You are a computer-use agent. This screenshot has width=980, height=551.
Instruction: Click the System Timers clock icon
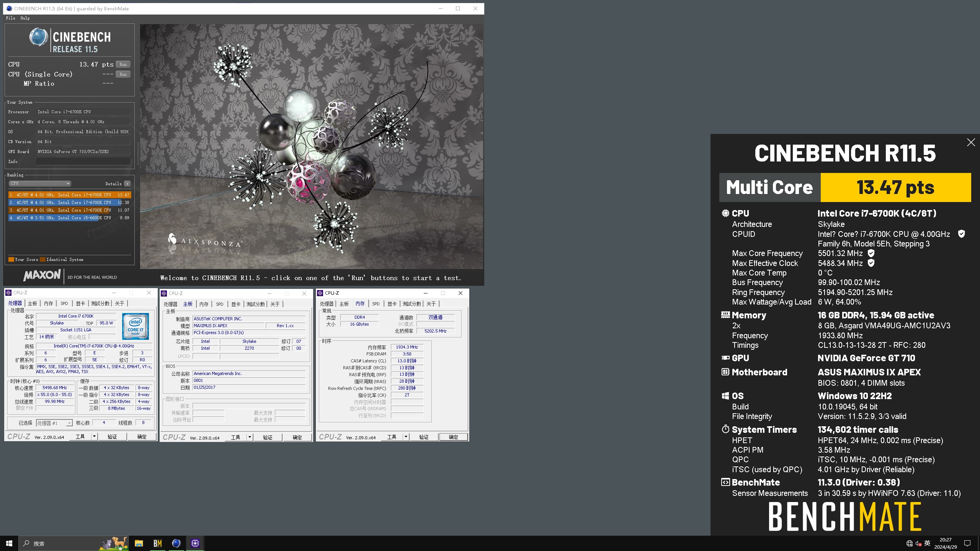point(725,429)
